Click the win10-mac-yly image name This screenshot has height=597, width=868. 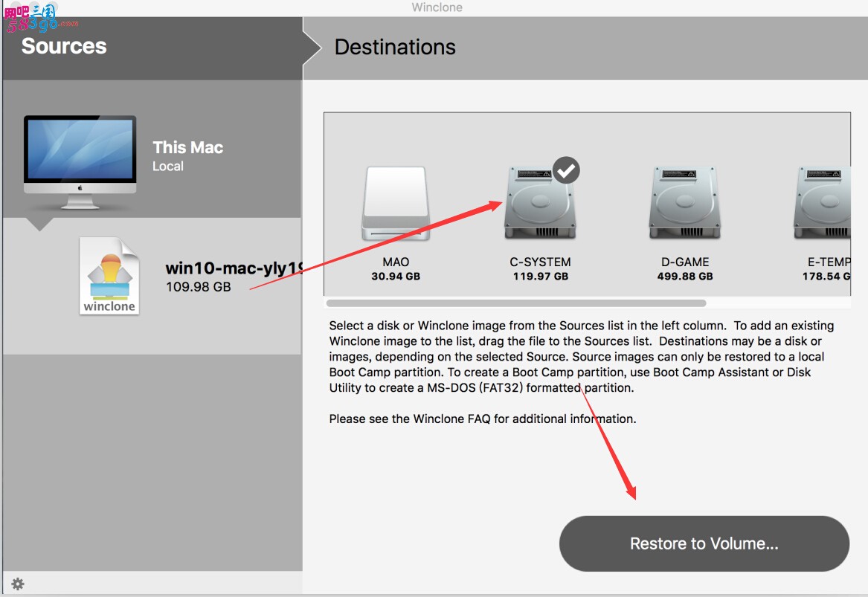pyautogui.click(x=234, y=268)
